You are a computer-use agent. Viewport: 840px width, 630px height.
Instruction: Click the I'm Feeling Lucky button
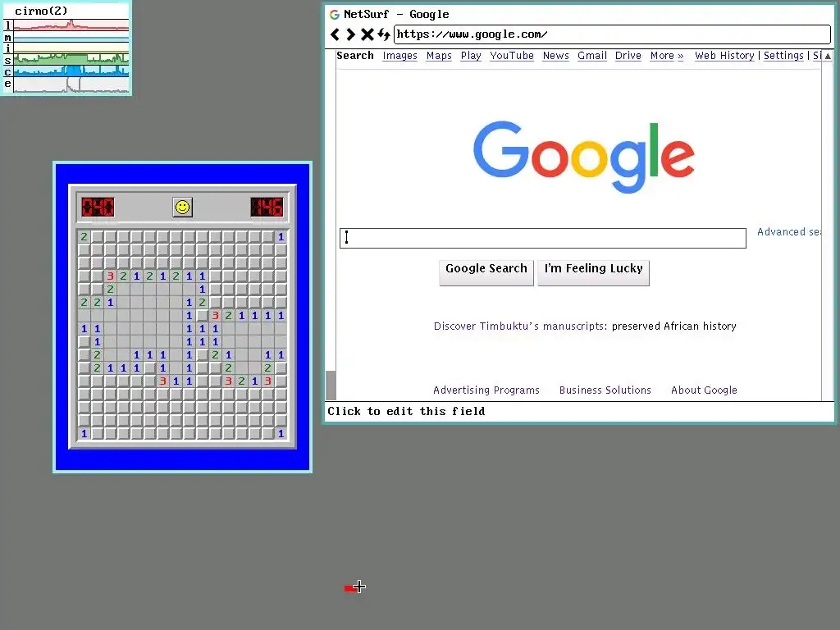click(594, 272)
